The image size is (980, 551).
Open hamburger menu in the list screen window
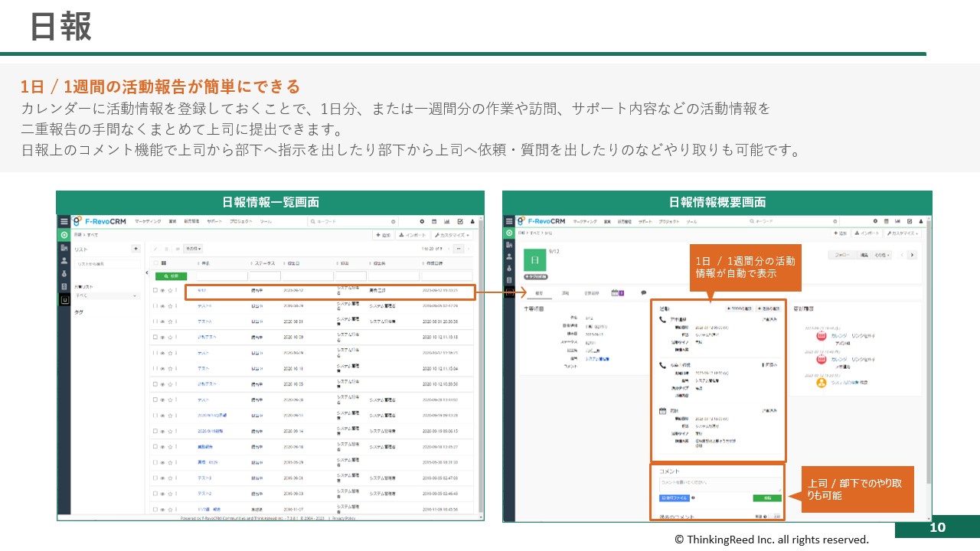[x=64, y=221]
